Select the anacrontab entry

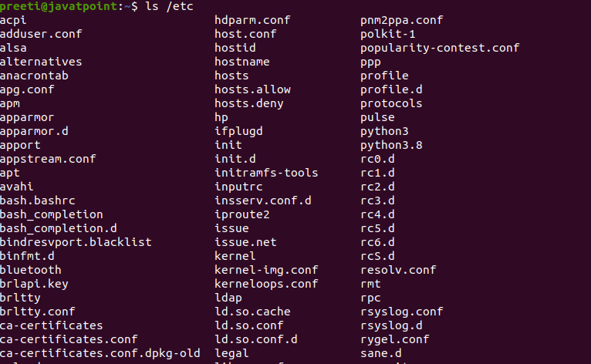[34, 76]
